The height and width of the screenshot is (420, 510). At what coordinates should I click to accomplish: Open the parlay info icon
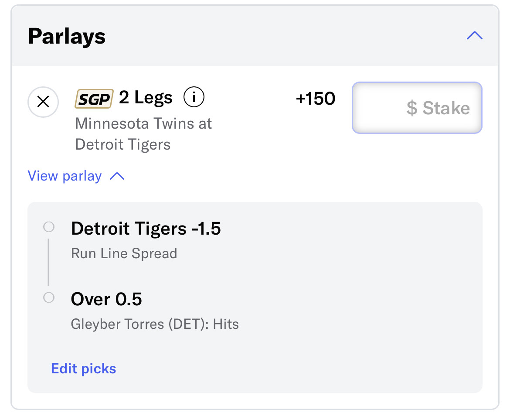coord(194,97)
